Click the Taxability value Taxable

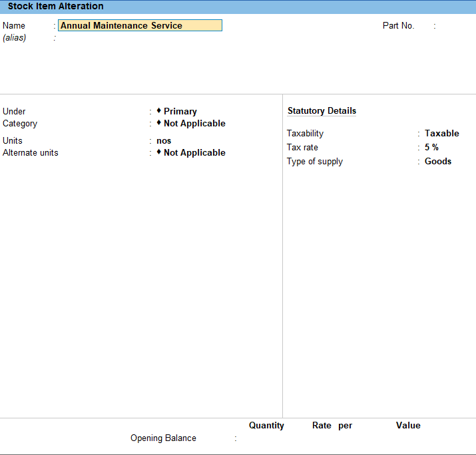click(441, 133)
